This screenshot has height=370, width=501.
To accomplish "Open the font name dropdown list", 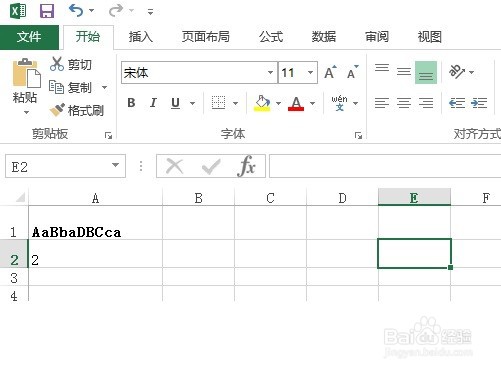I will click(x=270, y=72).
